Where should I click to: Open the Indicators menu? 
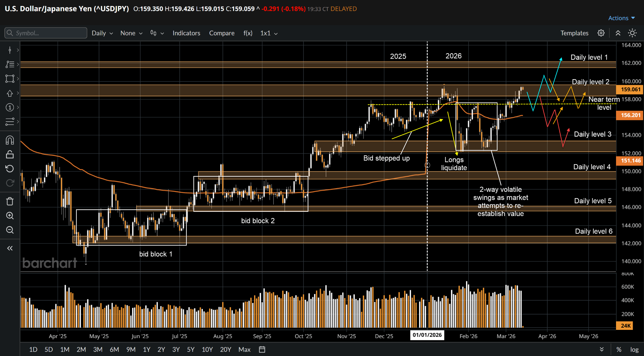(x=186, y=33)
